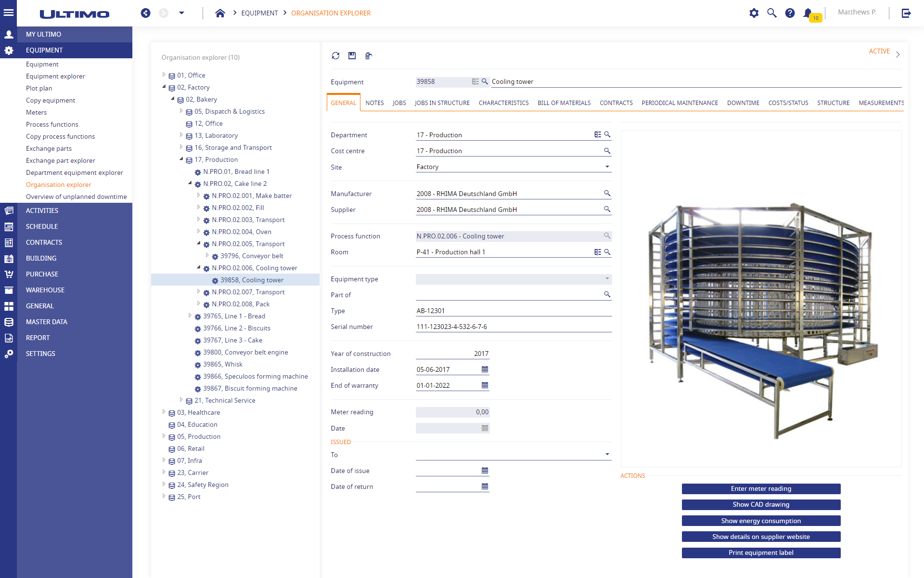
Task: Click the save disk icon in toolbar
Action: pos(352,56)
